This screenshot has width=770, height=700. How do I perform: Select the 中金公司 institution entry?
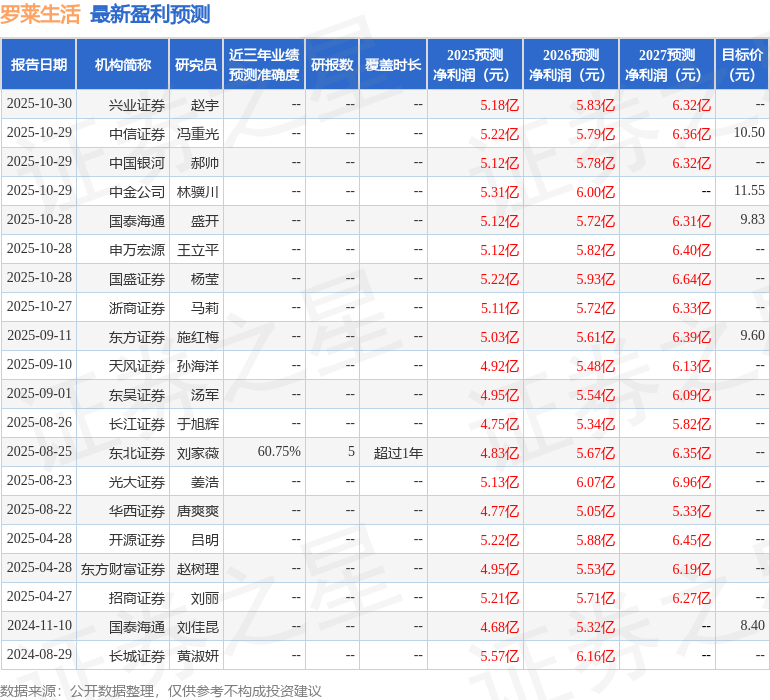pos(137,191)
